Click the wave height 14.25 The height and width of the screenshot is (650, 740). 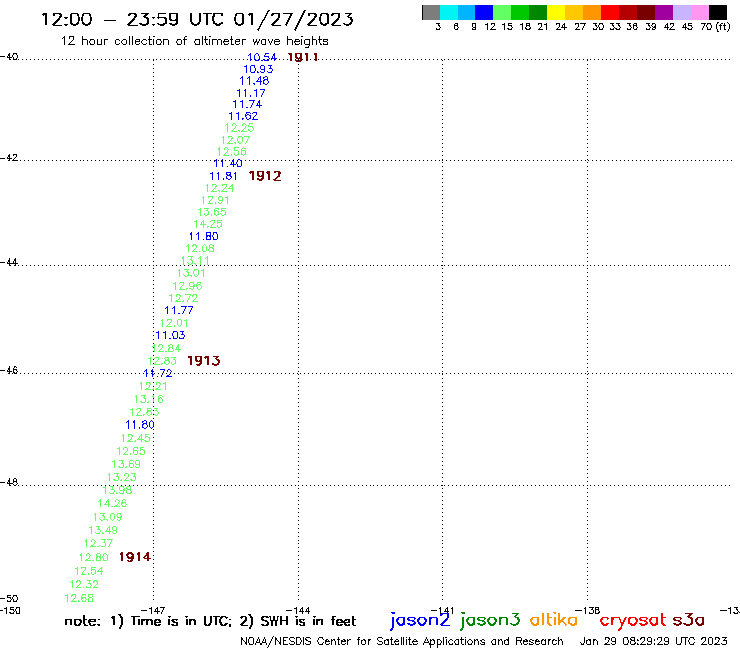click(x=208, y=224)
